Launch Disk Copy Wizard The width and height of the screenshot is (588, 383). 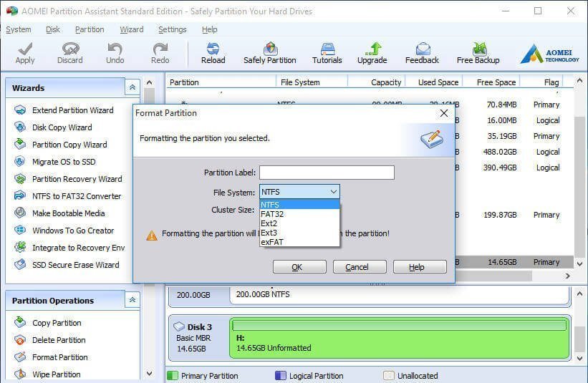(x=53, y=127)
